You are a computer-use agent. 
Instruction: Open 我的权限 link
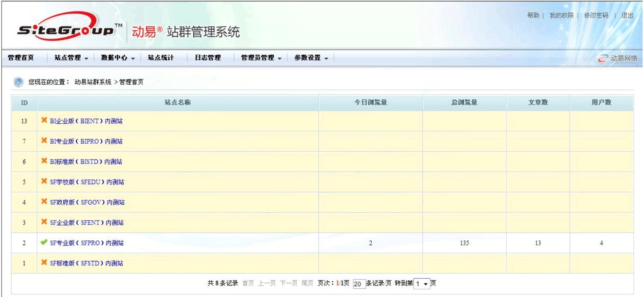(x=561, y=15)
